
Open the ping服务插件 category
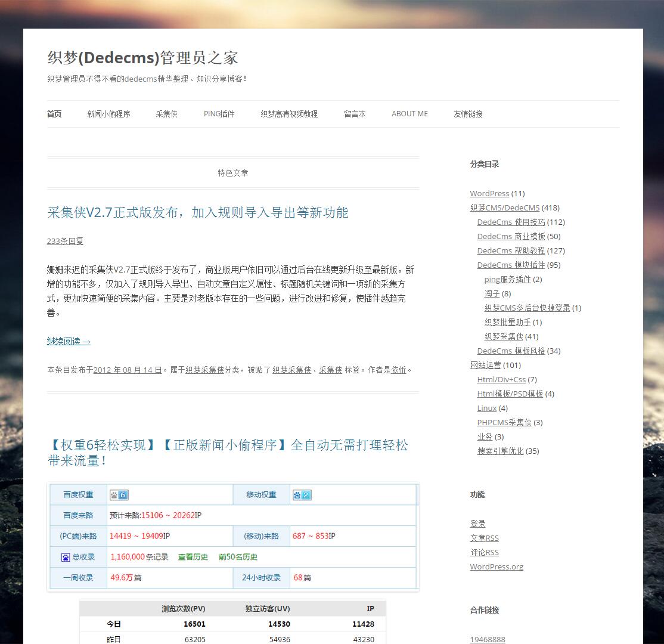tap(507, 279)
